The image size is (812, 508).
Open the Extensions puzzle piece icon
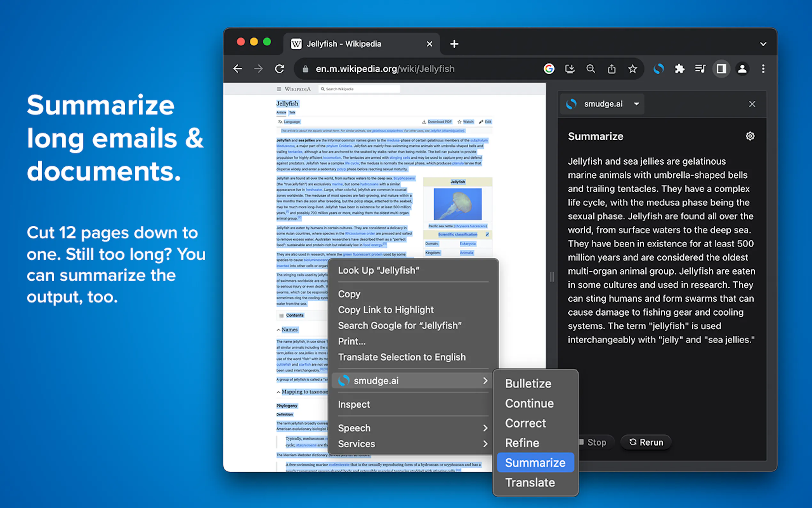coord(679,69)
